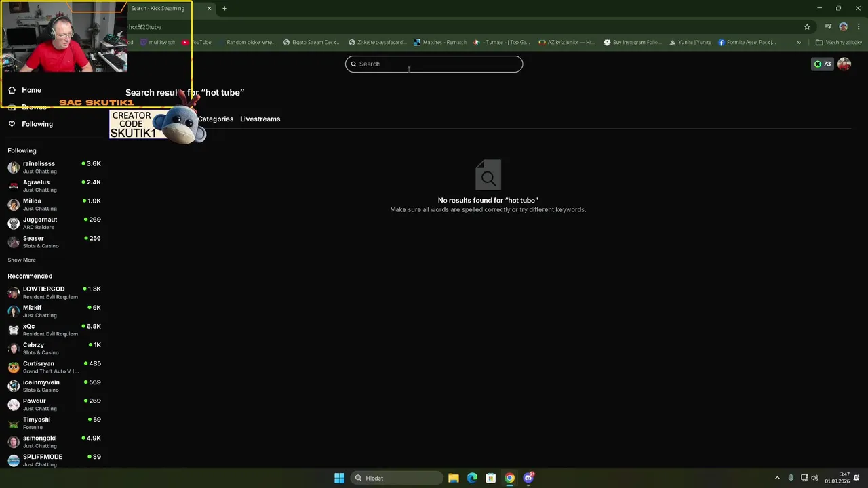Open Discord from the taskbar
Image resolution: width=868 pixels, height=488 pixels.
coord(528,478)
